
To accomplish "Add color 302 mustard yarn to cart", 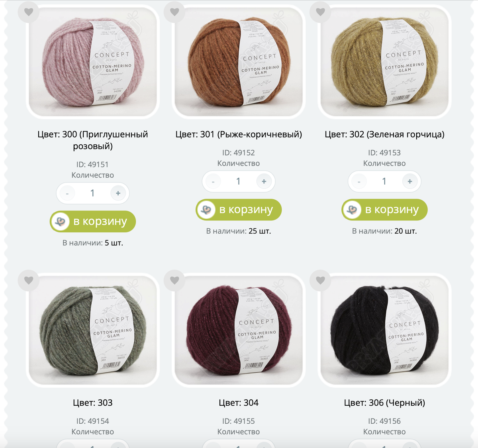I will pyautogui.click(x=384, y=209).
